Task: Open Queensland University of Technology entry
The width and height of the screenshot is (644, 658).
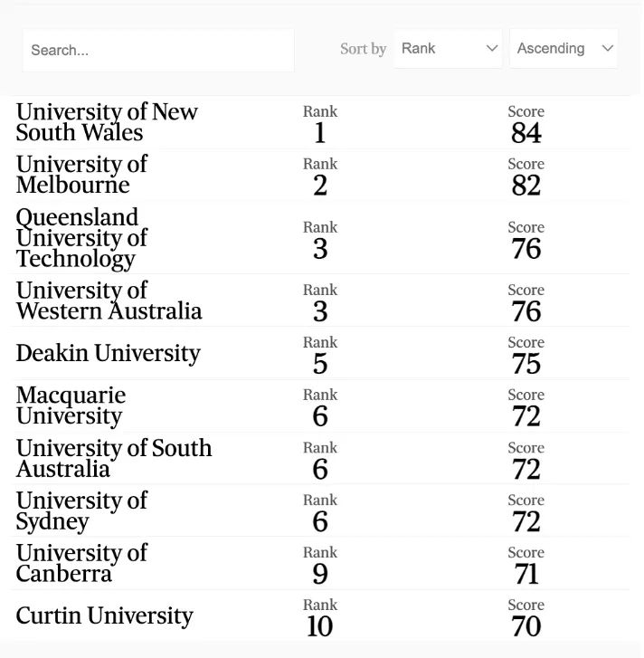Action: click(x=81, y=238)
